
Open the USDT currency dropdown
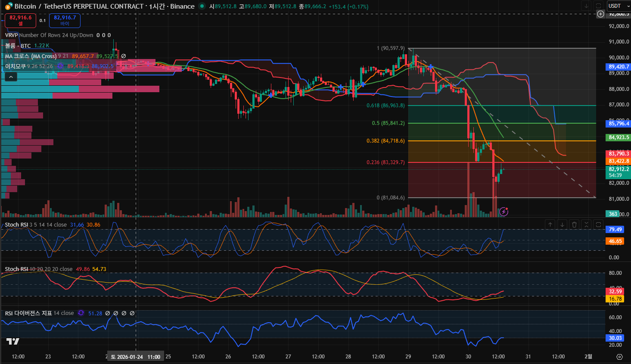(619, 6)
